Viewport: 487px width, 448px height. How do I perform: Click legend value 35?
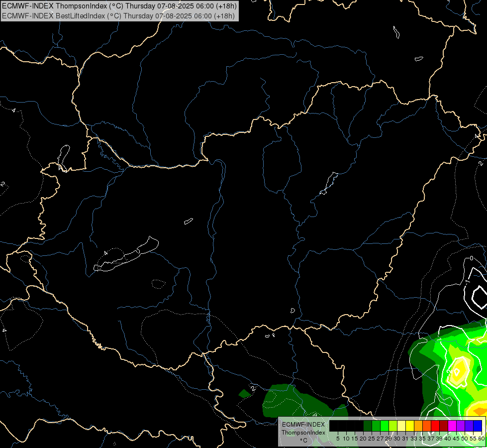(x=423, y=439)
